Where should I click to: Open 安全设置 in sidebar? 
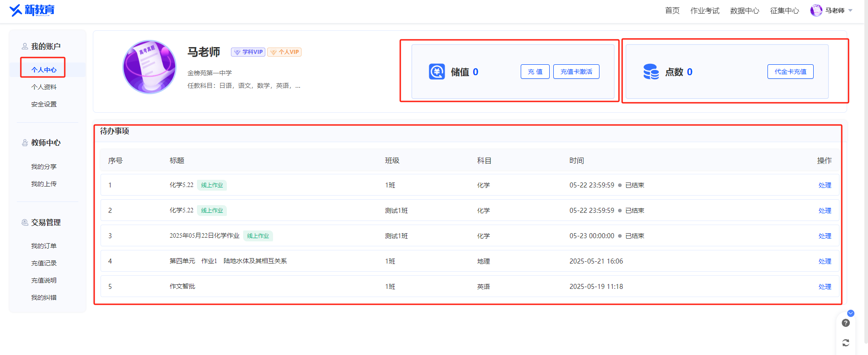44,104
